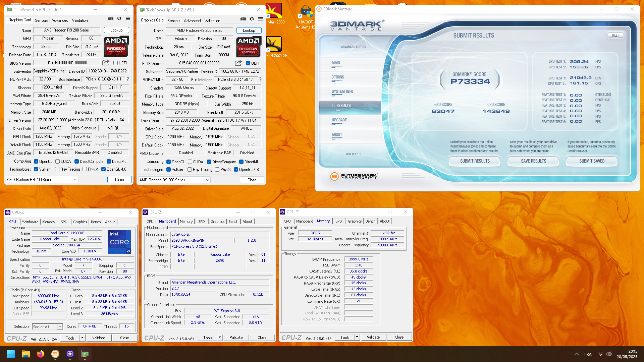
Task: Expand Tools dropdown arrow in Mainboard CPU-Z window
Action: (x=220, y=338)
